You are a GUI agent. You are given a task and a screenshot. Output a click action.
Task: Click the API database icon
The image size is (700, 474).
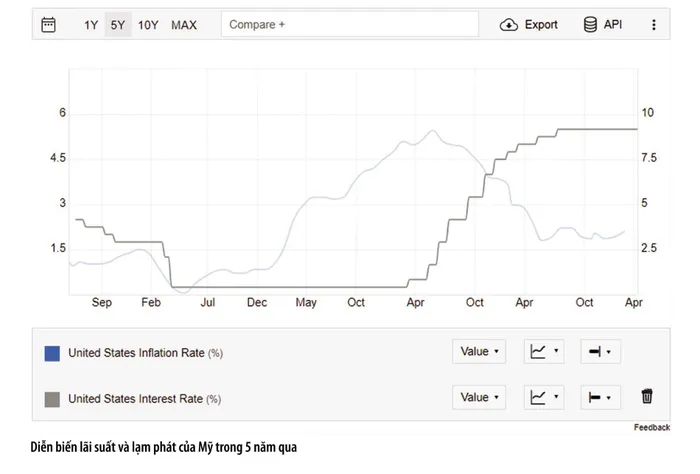(x=590, y=25)
